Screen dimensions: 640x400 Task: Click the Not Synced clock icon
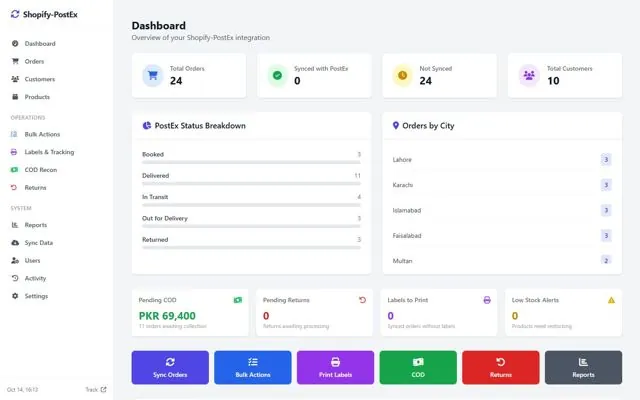pyautogui.click(x=402, y=76)
